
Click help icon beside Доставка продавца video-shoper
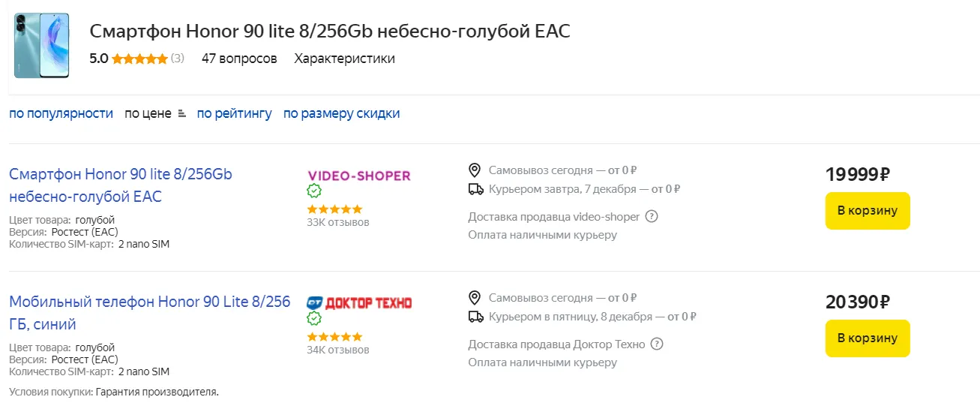[x=652, y=217]
